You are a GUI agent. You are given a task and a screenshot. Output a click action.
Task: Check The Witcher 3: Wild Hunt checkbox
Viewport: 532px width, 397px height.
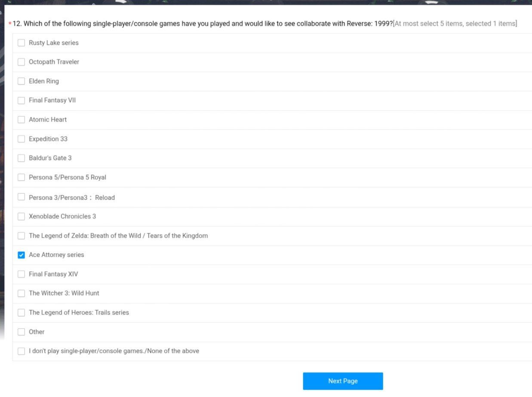pos(21,293)
